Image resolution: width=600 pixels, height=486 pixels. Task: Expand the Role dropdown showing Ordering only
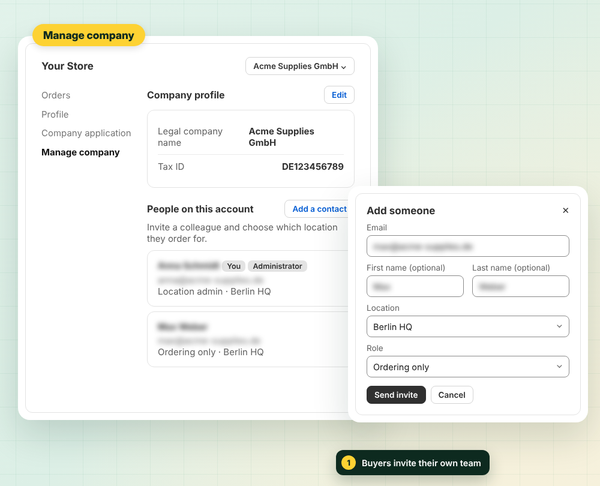click(468, 367)
